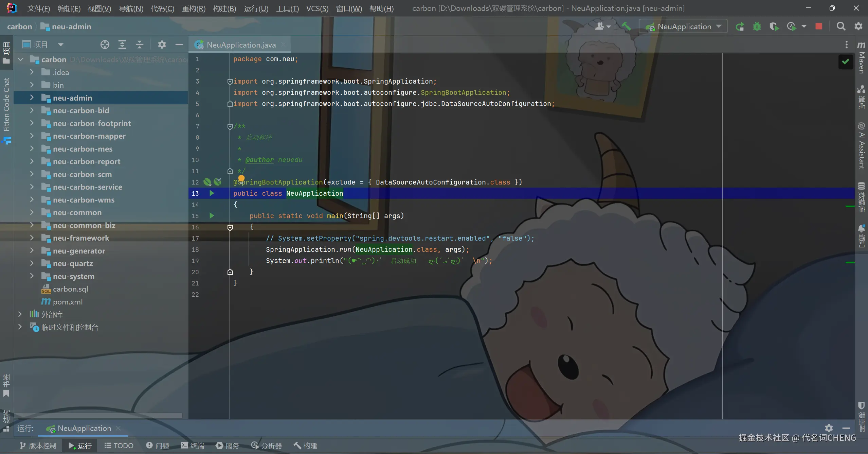The image size is (868, 454).
Task: Run with coverage via the shield icon
Action: click(x=774, y=27)
